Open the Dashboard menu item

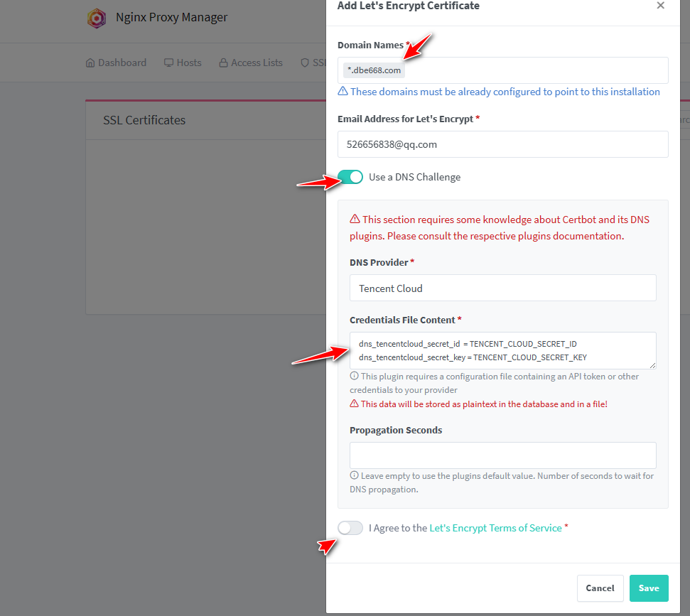tap(116, 63)
